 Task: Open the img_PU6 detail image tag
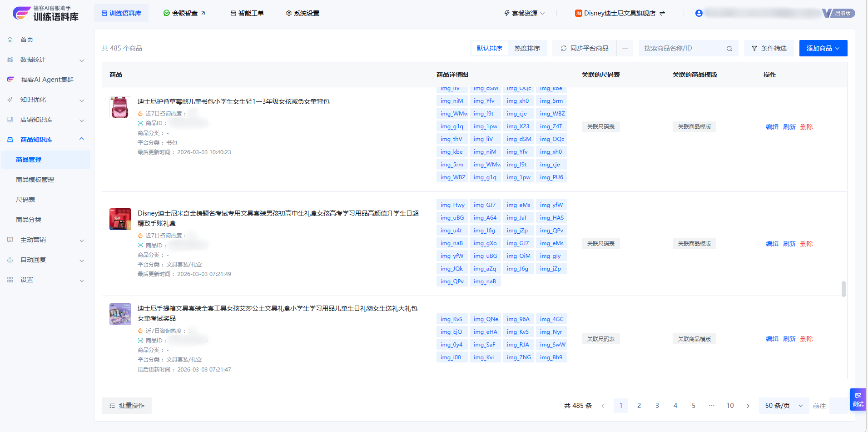(551, 177)
